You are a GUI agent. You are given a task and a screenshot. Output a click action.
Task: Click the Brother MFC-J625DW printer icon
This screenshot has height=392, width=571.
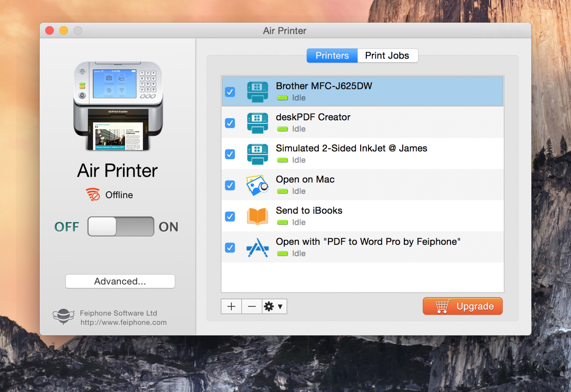[257, 92]
